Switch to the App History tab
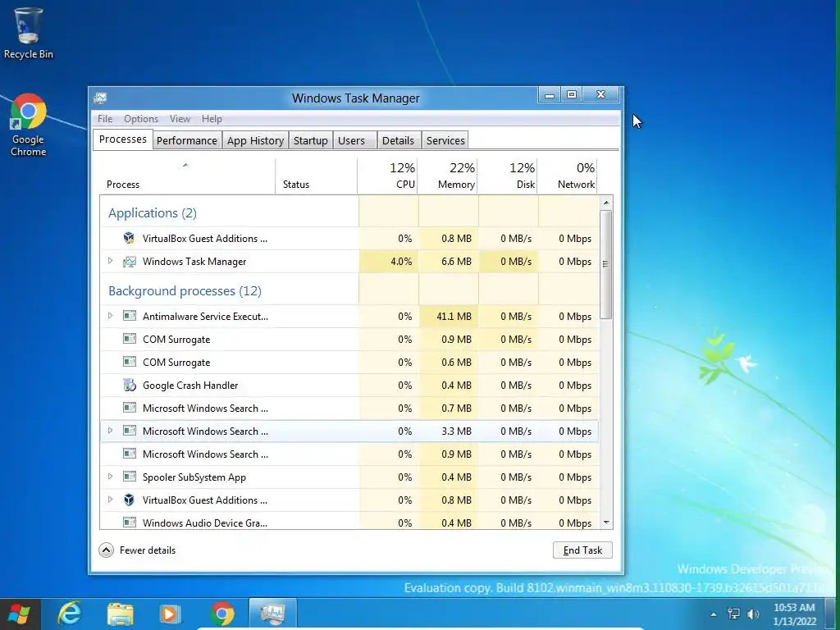This screenshot has height=630, width=840. click(x=256, y=140)
